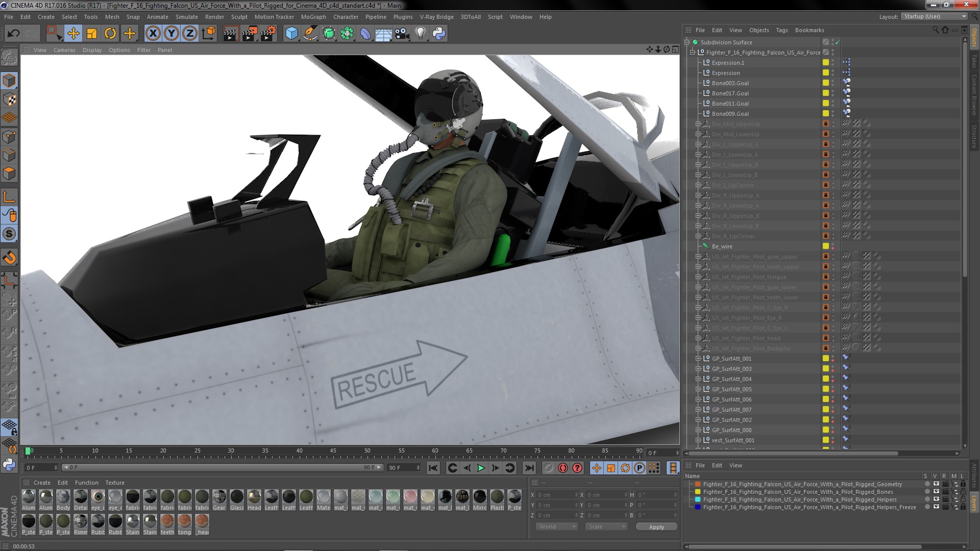This screenshot has width=980, height=551.
Task: Open Python script icon in top toolbar
Action: 439,34
